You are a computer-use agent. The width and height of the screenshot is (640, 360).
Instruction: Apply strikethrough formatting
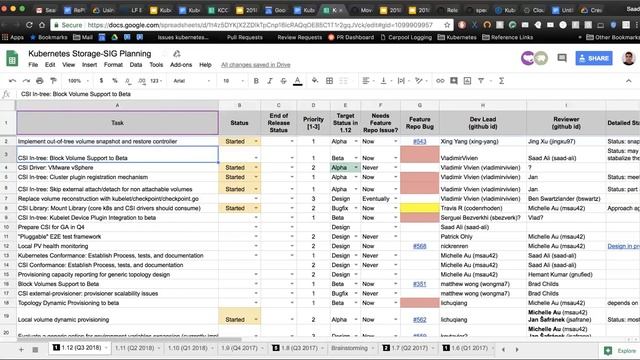(283, 81)
